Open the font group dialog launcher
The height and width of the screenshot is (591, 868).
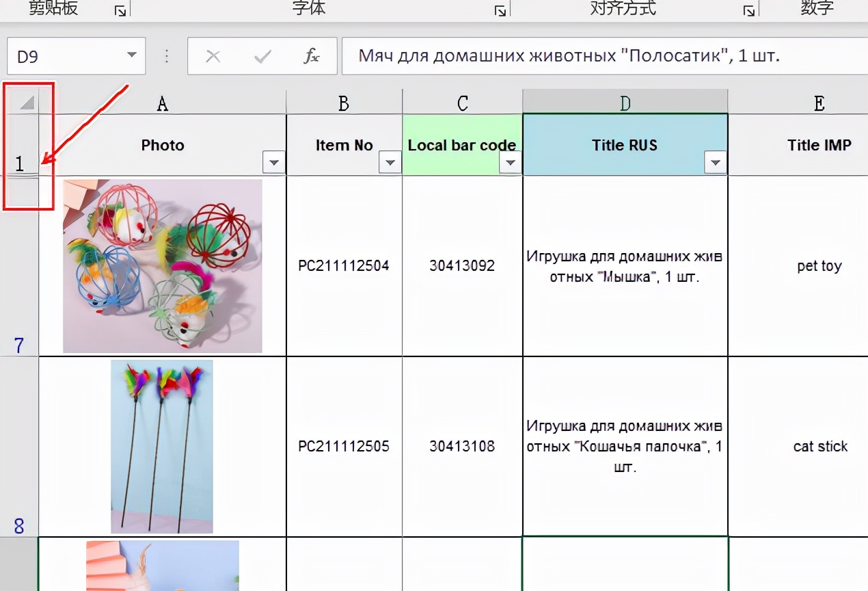pos(500,10)
